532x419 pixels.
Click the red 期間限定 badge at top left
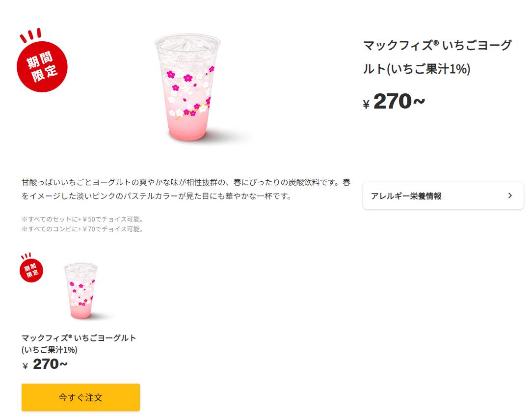point(42,66)
